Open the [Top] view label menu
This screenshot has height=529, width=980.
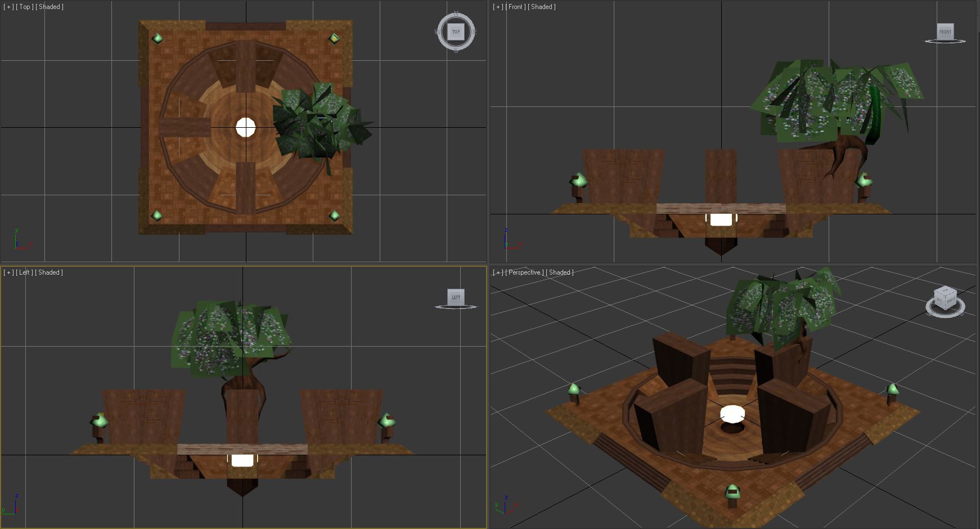pyautogui.click(x=24, y=7)
